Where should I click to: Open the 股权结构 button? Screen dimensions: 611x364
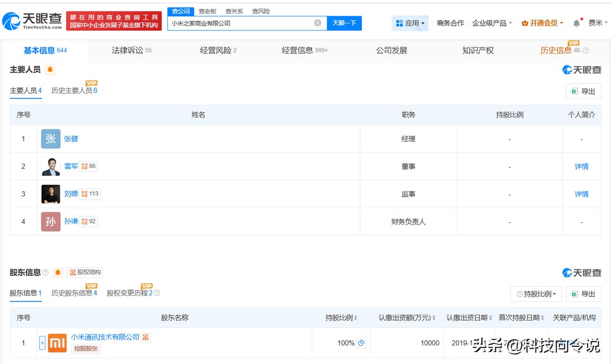tap(85, 272)
